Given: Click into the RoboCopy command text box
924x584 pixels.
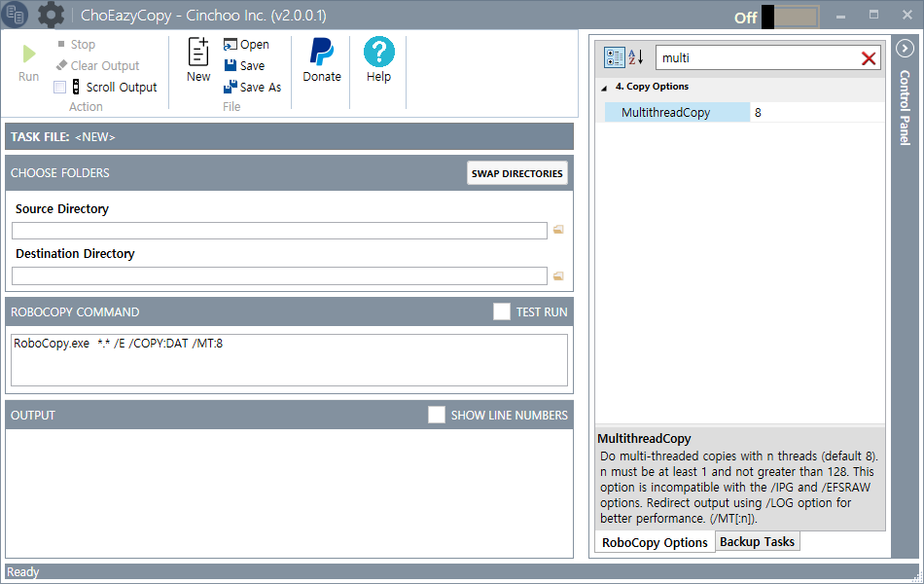Looking at the screenshot, I should [289, 360].
